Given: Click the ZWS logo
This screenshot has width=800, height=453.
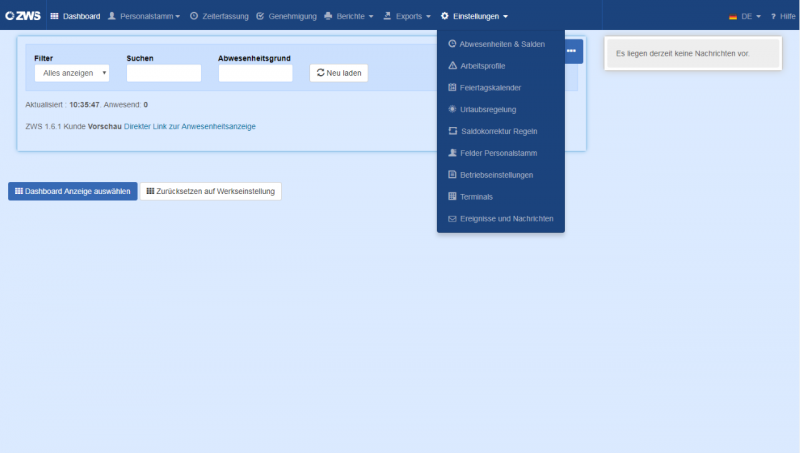Looking at the screenshot, I should [23, 16].
